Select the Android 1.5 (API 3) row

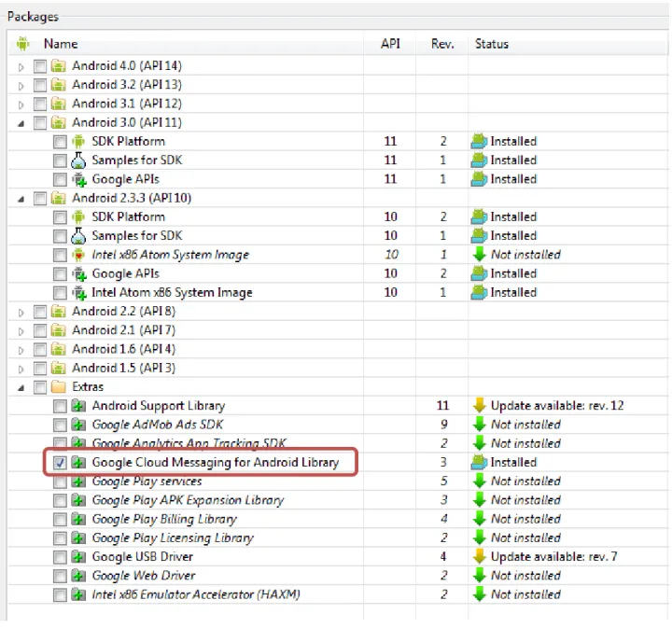click(339, 368)
